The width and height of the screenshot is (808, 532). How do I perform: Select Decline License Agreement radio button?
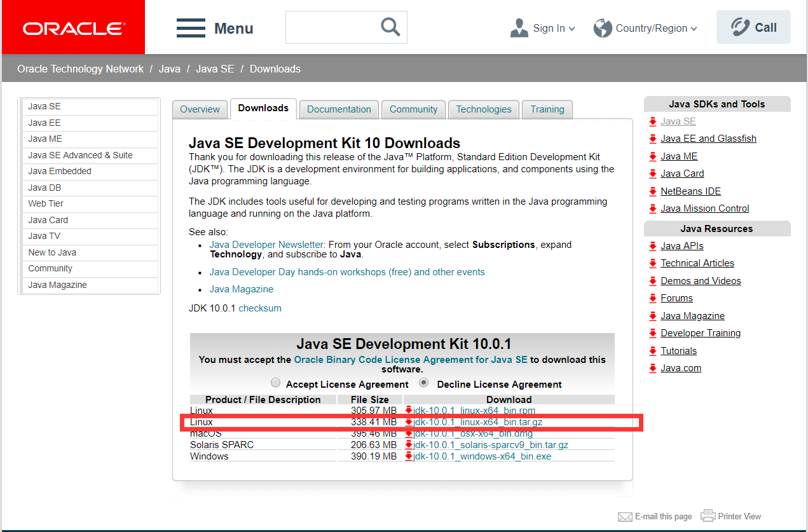(x=424, y=383)
